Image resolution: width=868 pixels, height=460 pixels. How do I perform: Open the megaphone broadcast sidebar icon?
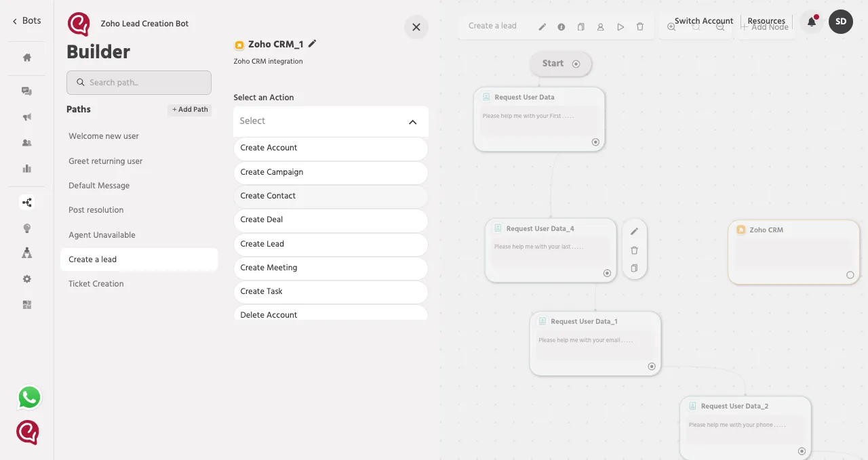coord(27,117)
